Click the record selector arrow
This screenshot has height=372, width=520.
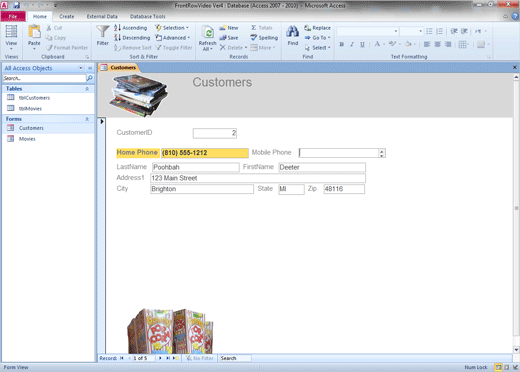pos(102,121)
